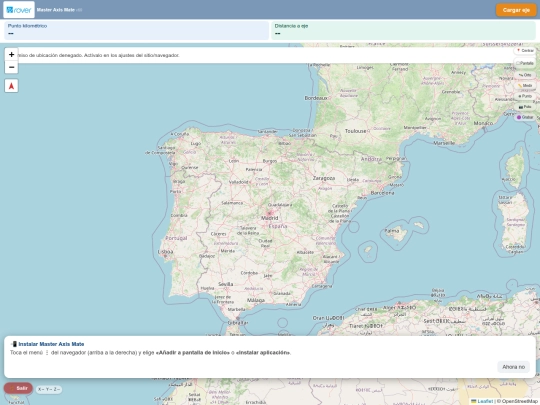Screen dimensions: 540x405
Task: Click the rover logo
Action: click(19, 10)
